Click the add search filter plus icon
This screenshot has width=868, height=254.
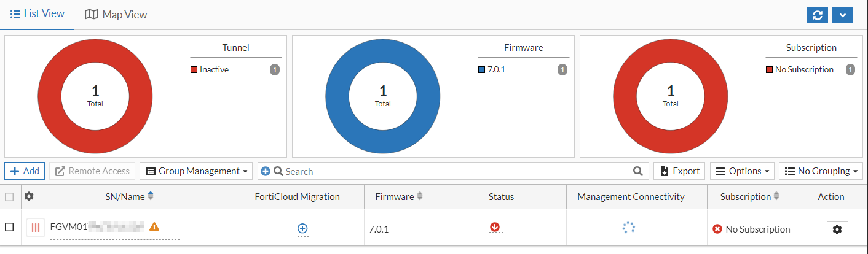click(x=266, y=171)
